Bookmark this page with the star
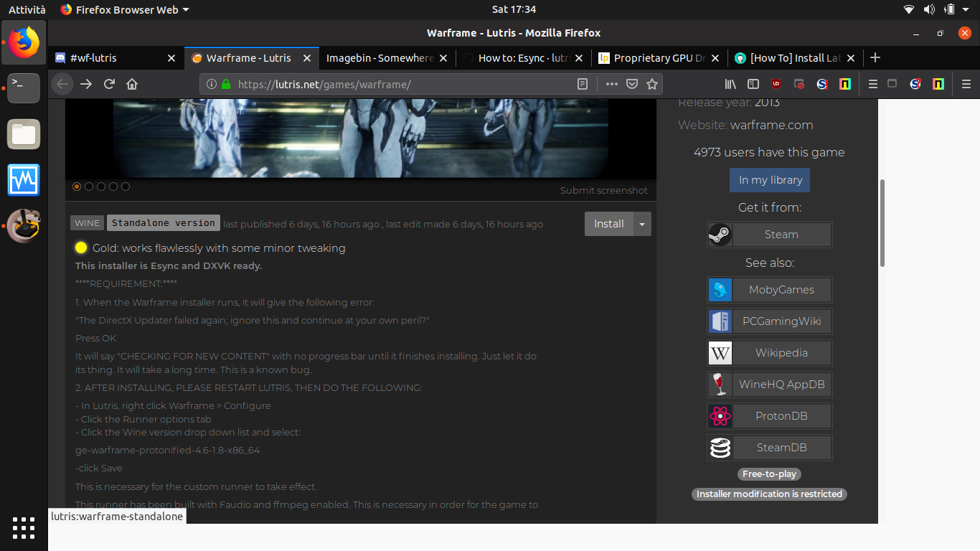The width and height of the screenshot is (980, 551). click(x=652, y=84)
